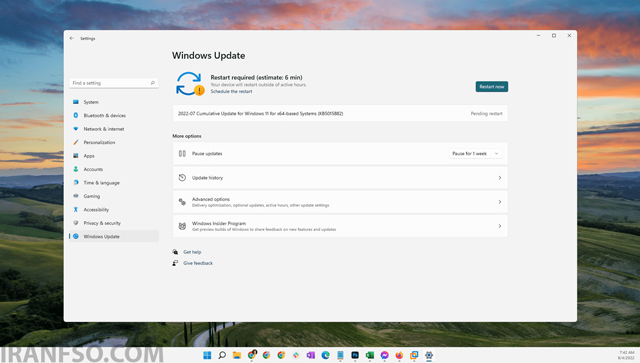Expand Advanced options with its chevron
Screen dimensions: 640x363
coord(500,202)
